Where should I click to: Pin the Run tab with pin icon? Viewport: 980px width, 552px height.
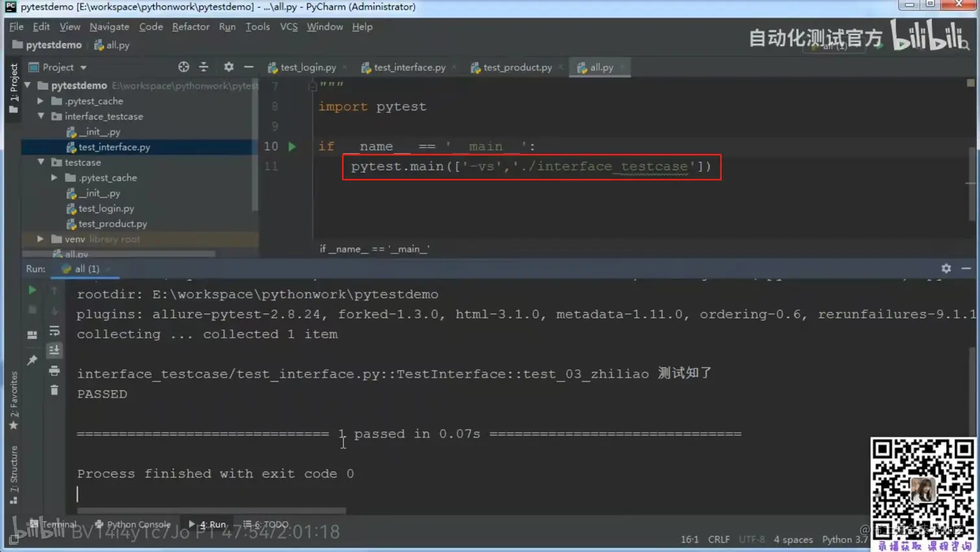(32, 359)
